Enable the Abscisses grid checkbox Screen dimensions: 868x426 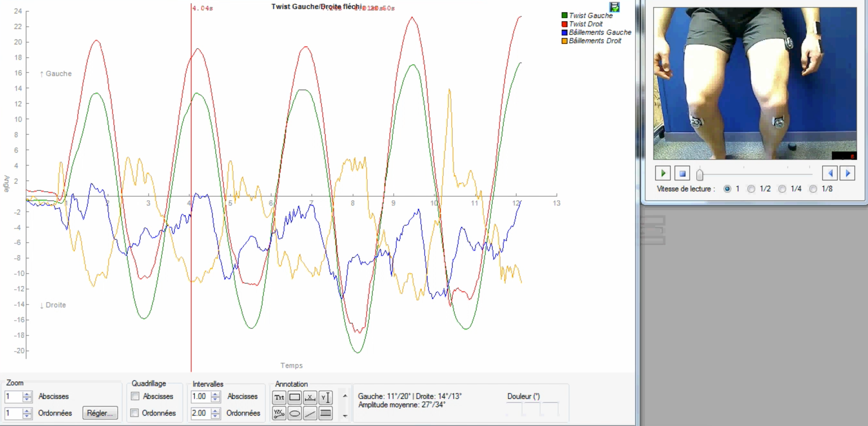[135, 396]
